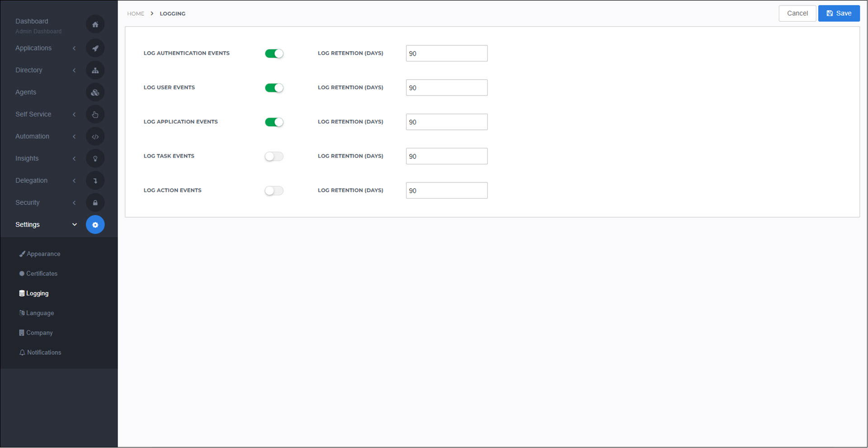The image size is (868, 448).
Task: Click User Events retention days field
Action: coord(447,88)
